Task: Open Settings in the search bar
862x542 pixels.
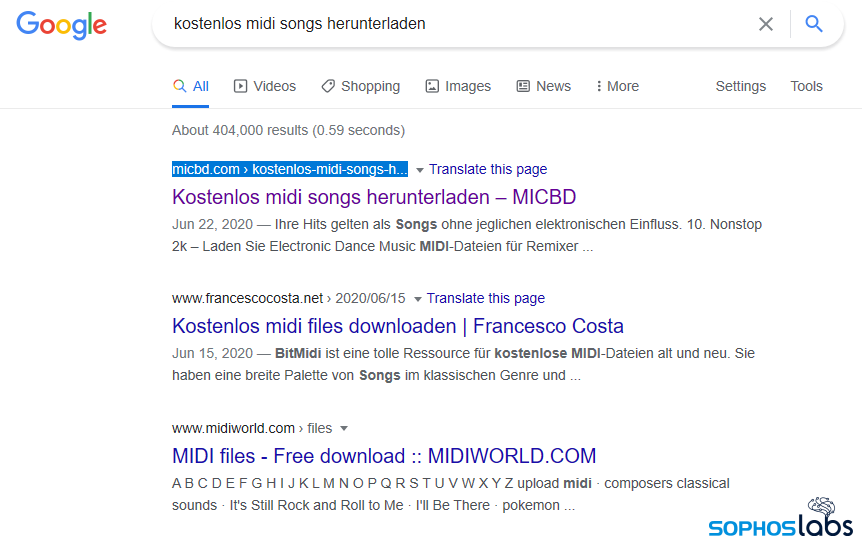Action: coord(740,86)
